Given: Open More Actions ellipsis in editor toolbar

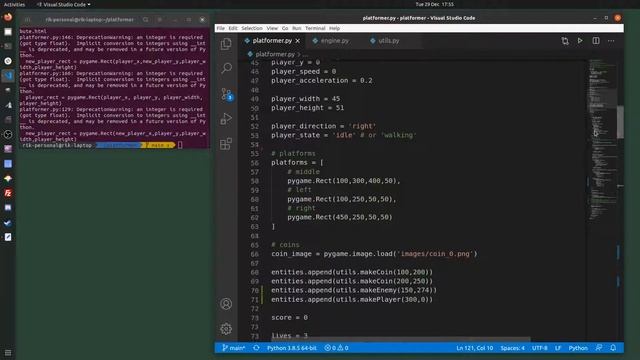Looking at the screenshot, I should [x=611, y=41].
